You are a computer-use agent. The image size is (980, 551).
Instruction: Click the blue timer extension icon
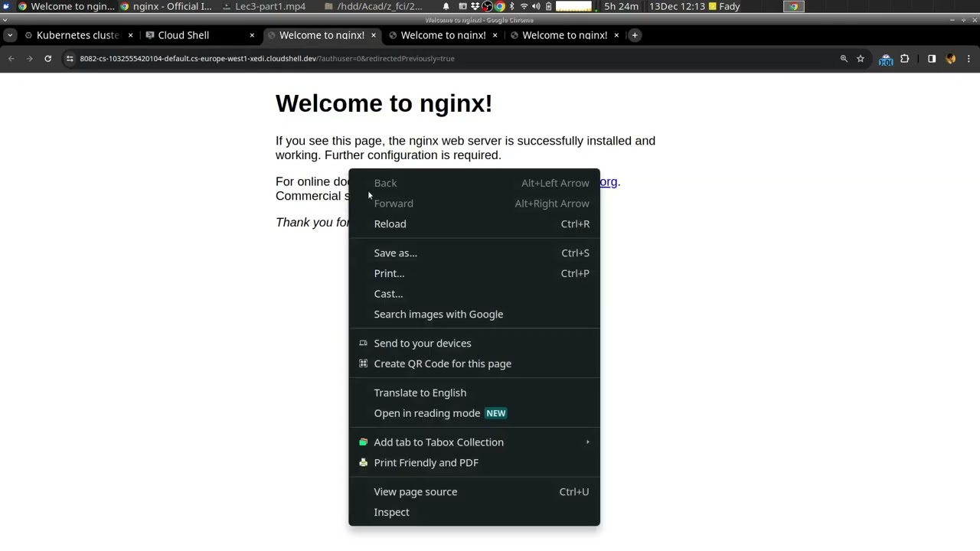coord(886,59)
